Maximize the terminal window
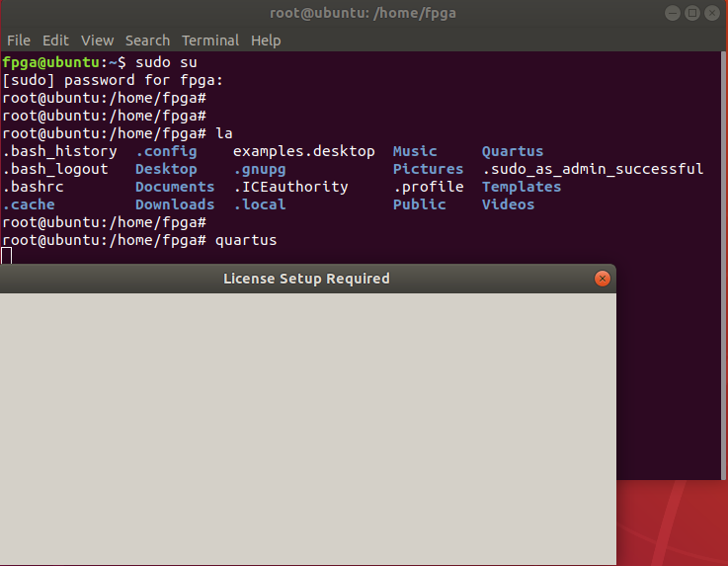The image size is (728, 566). [x=692, y=13]
